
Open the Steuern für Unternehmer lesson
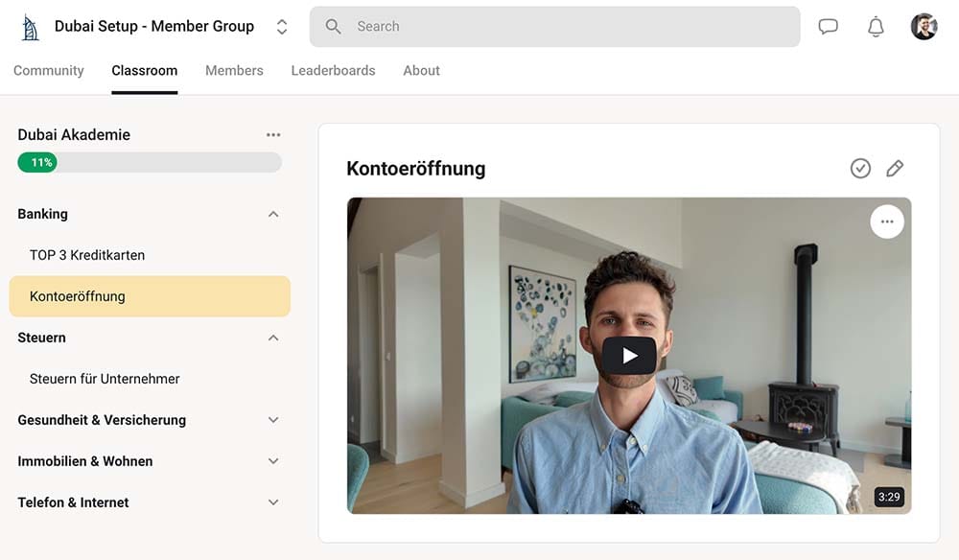pyautogui.click(x=105, y=379)
